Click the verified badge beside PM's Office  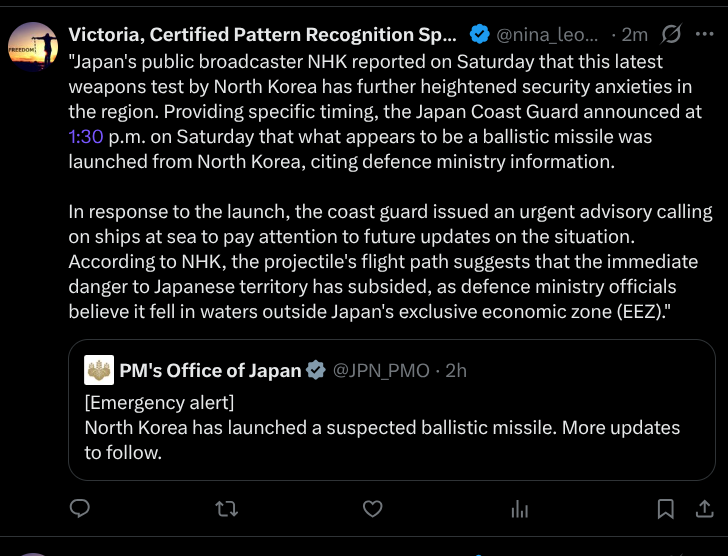316,371
